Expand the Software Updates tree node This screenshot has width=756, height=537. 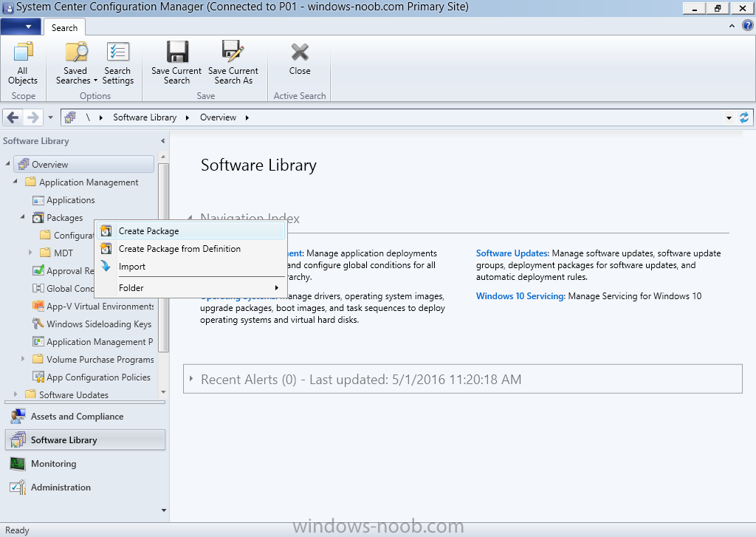(x=16, y=394)
